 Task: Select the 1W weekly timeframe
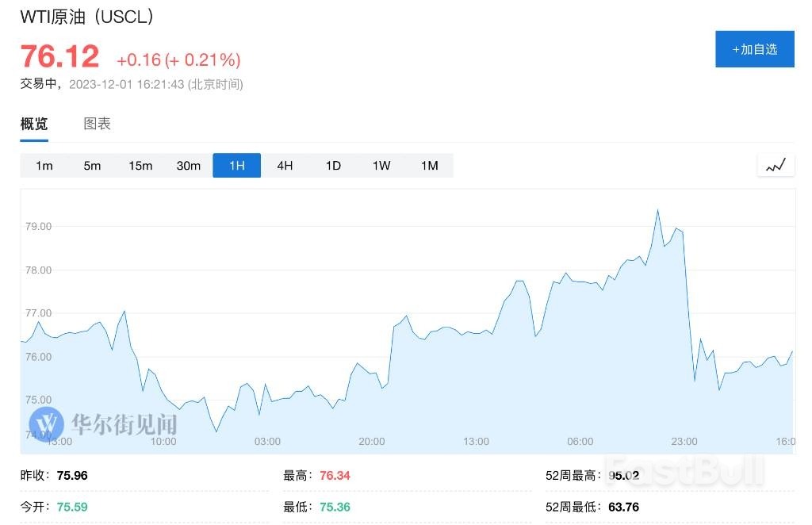(x=381, y=166)
